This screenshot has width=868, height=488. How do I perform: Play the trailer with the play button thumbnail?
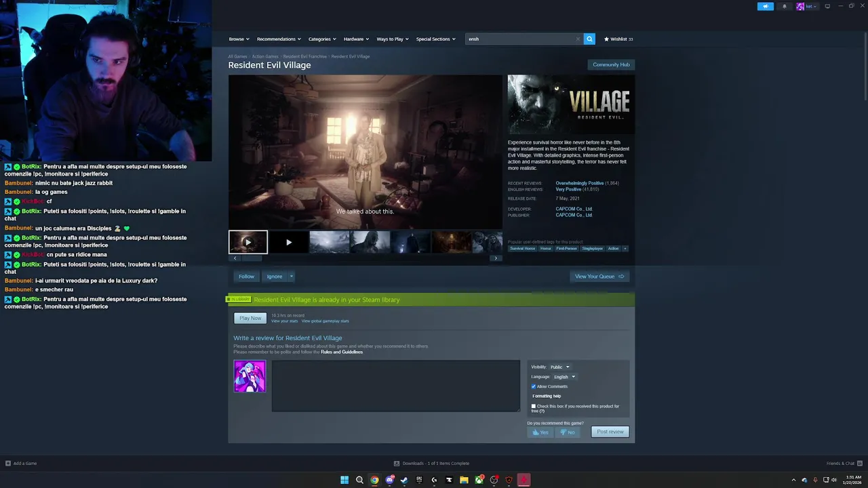pos(289,242)
